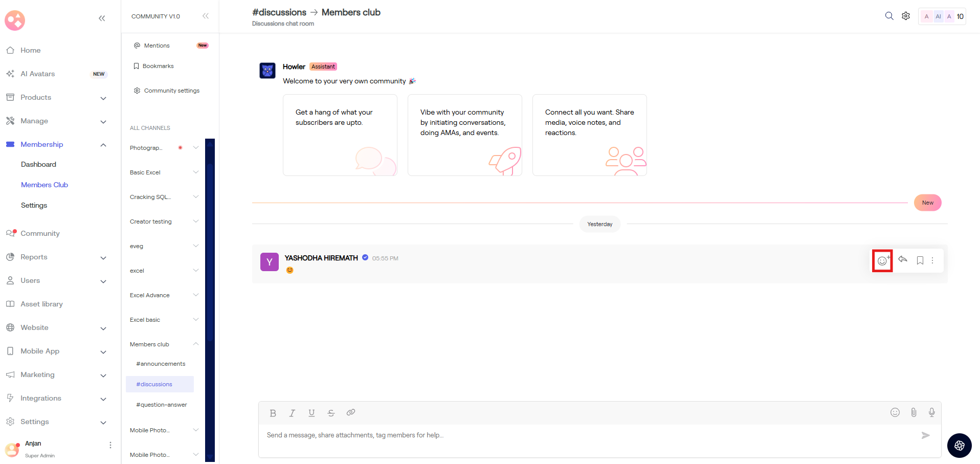This screenshot has height=464, width=980.
Task: Toggle bold formatting in composer
Action: (x=273, y=413)
